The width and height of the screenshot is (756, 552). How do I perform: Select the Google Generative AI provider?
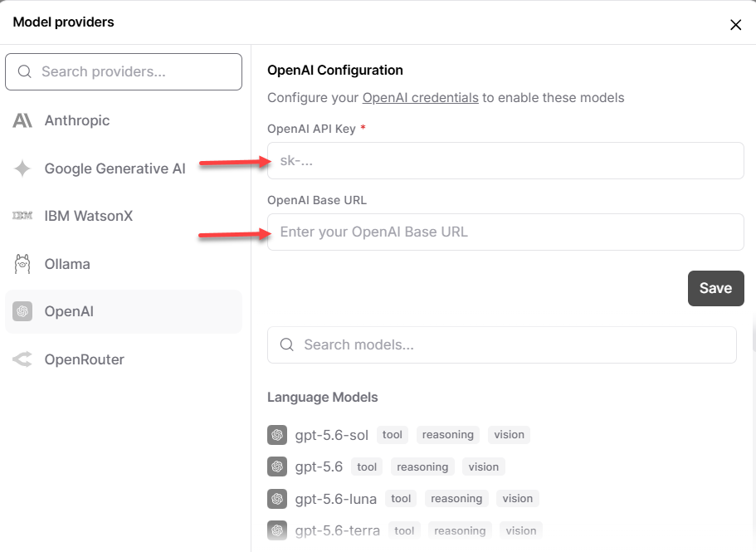click(x=124, y=169)
